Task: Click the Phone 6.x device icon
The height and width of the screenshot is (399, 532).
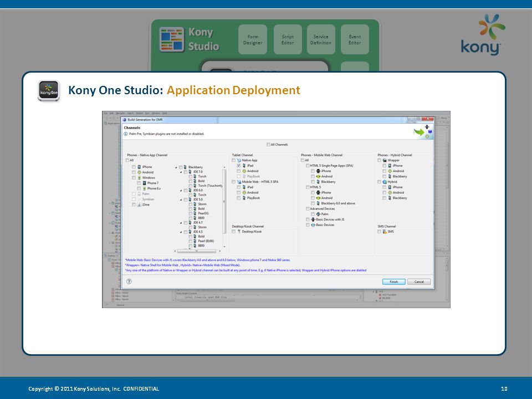Action: tap(144, 188)
